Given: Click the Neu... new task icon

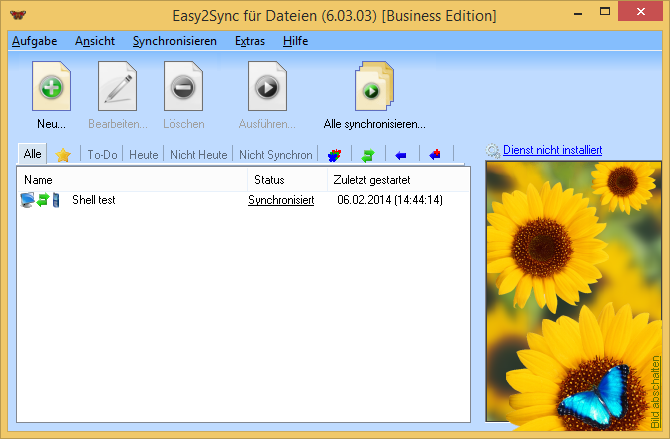Looking at the screenshot, I should [x=51, y=87].
